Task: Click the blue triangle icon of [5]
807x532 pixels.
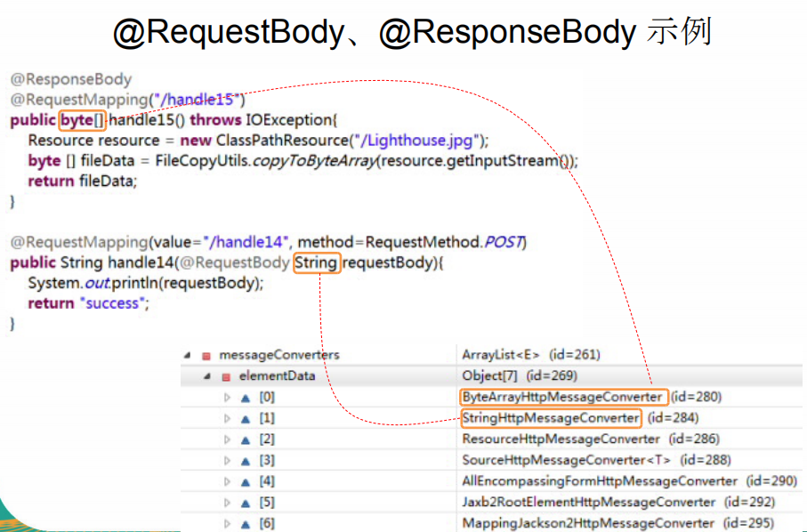Action: point(246,504)
